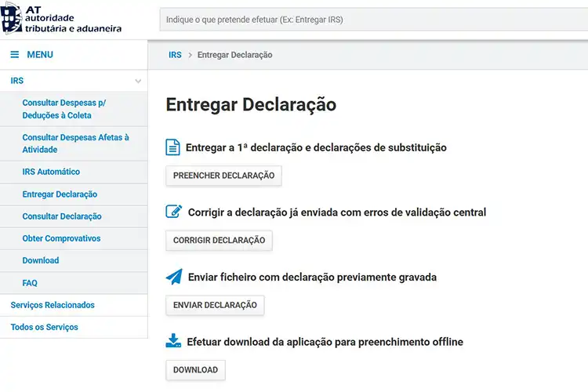Screen dimensions: 588x392
Task: Click the ENVIAR DECLARAÇÃO button
Action: point(215,305)
